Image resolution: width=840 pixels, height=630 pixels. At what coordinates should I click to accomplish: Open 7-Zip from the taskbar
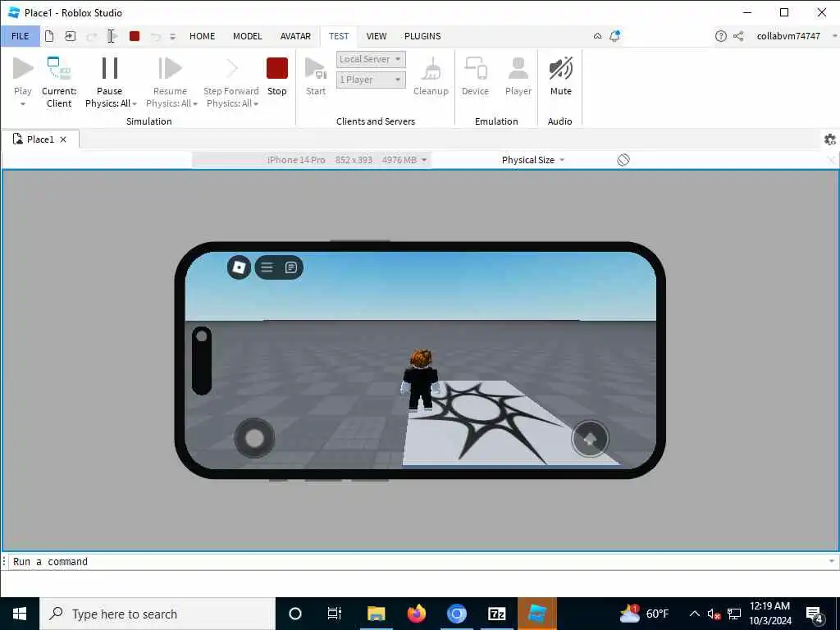tap(496, 614)
